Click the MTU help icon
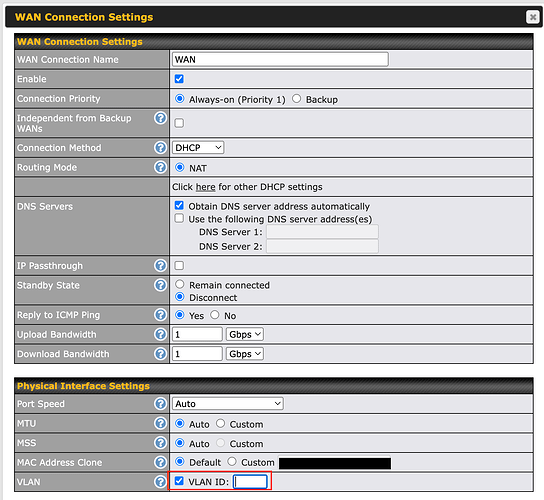544x500 pixels. 160,423
